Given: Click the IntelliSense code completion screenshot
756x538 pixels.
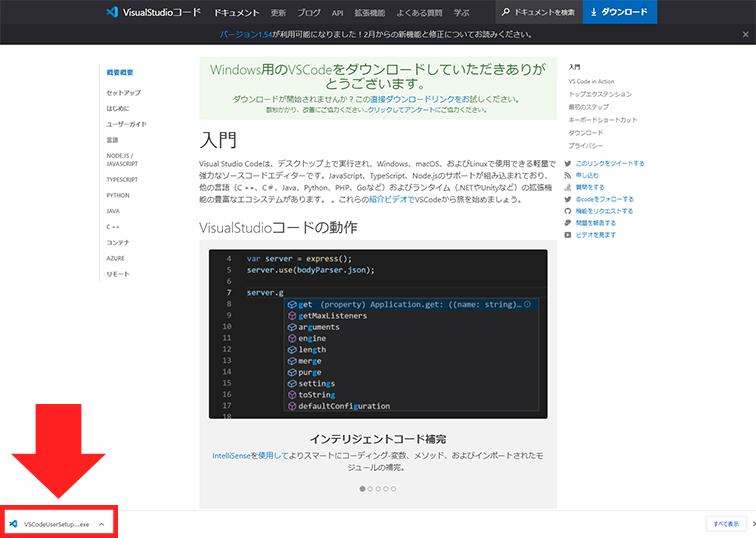Looking at the screenshot, I should (x=378, y=334).
